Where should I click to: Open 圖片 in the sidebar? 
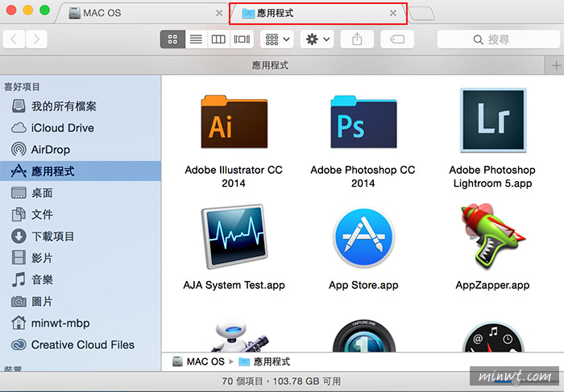click(81, 302)
